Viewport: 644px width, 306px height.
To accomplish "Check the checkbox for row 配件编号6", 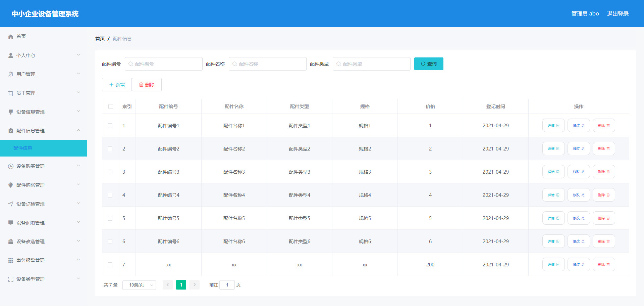I will 110,242.
